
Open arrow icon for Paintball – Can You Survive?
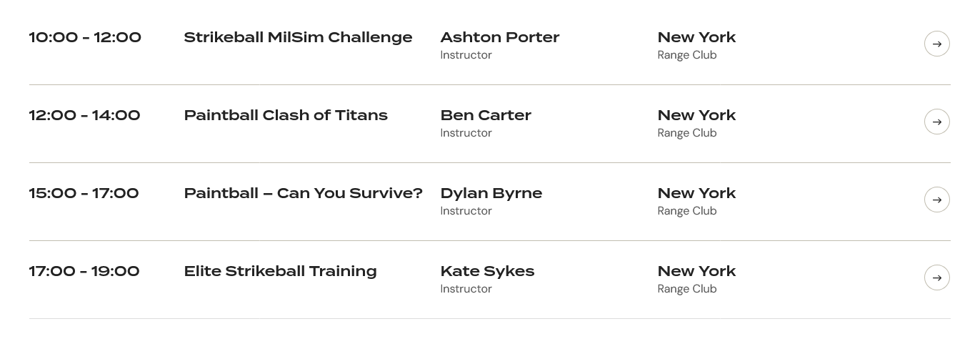pos(936,200)
